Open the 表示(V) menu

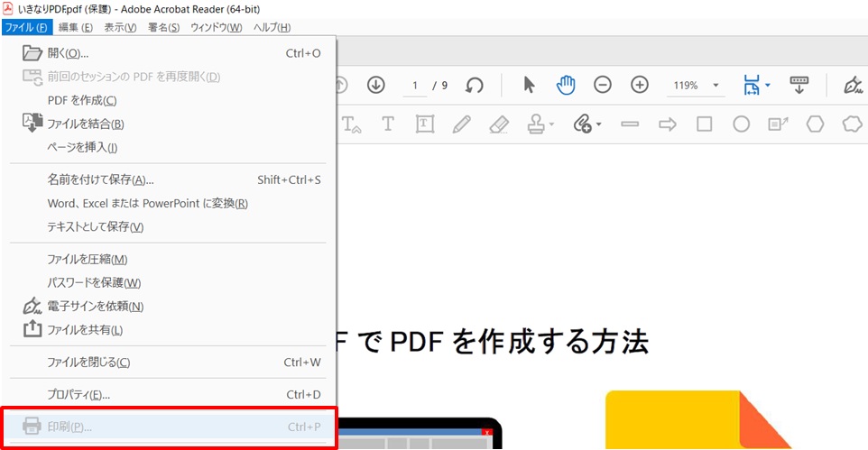120,27
